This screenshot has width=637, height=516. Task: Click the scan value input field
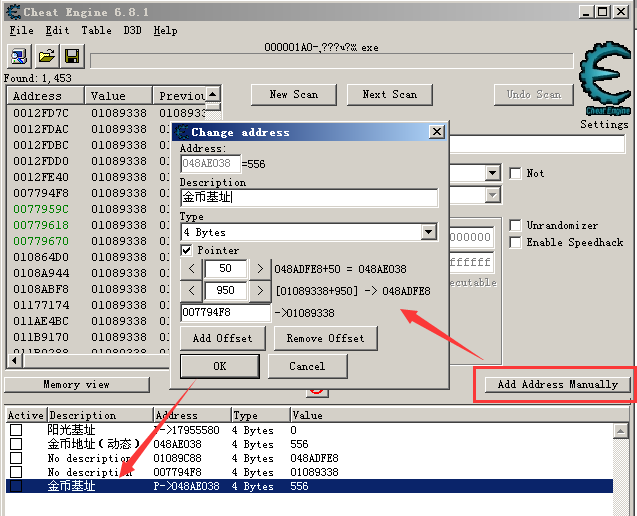click(x=537, y=144)
